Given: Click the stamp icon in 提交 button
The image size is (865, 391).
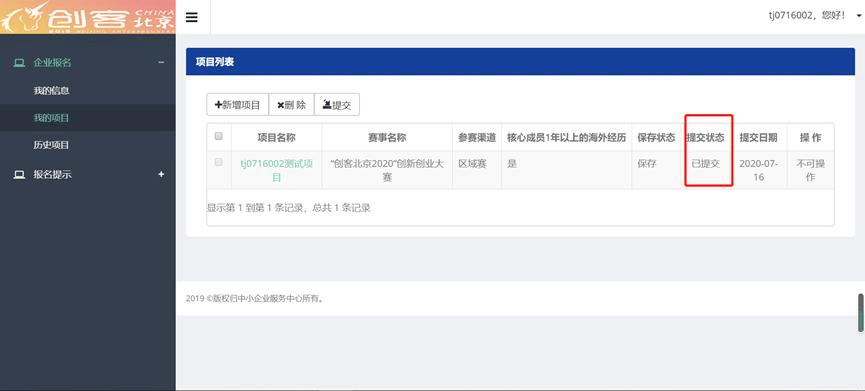Looking at the screenshot, I should (327, 105).
